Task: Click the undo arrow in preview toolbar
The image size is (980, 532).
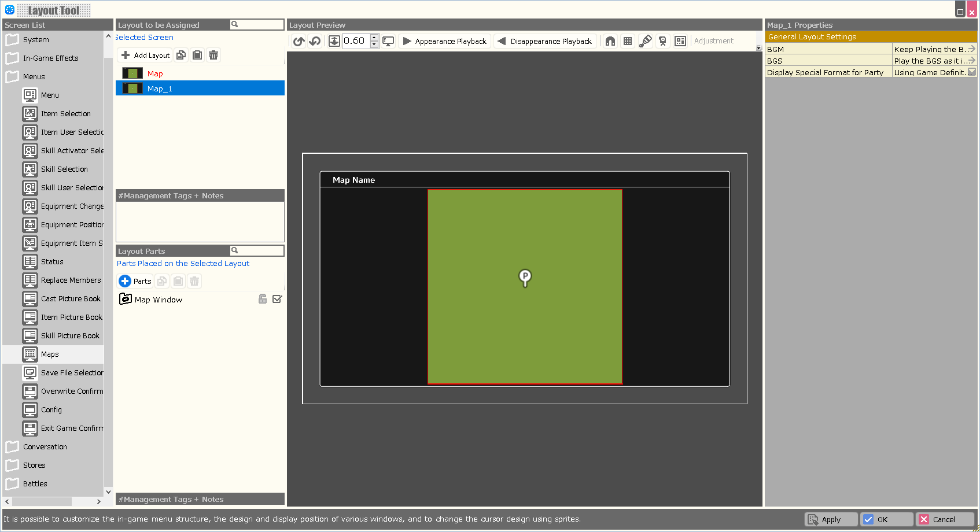Action: click(x=299, y=41)
